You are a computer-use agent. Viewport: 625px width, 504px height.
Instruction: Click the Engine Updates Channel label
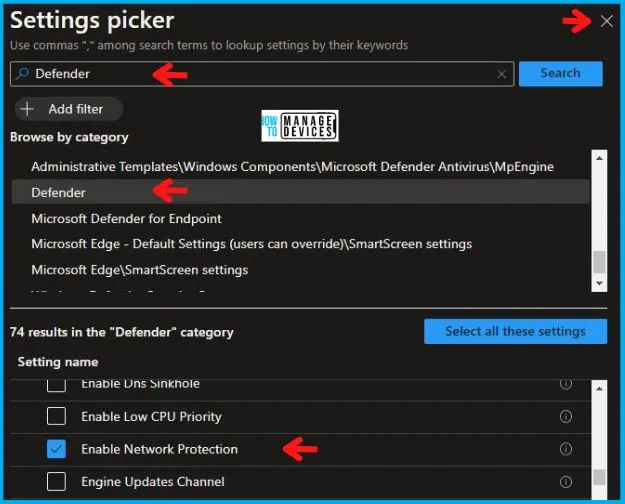coord(153,482)
